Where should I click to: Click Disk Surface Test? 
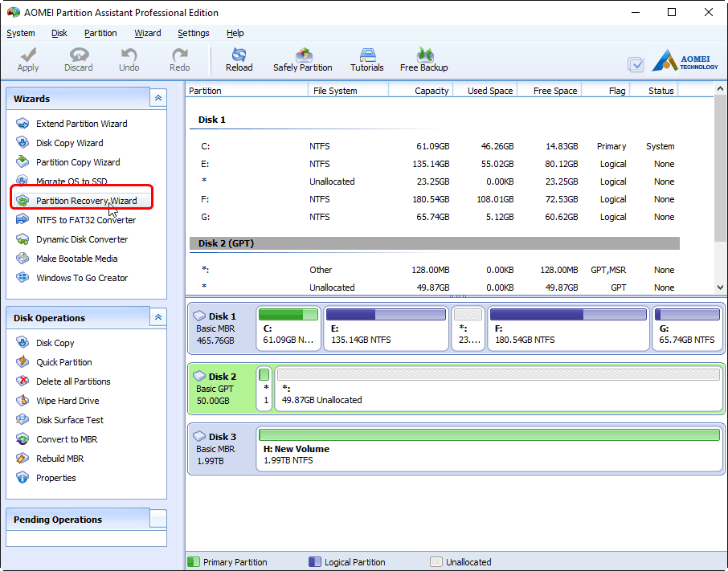[x=69, y=420]
